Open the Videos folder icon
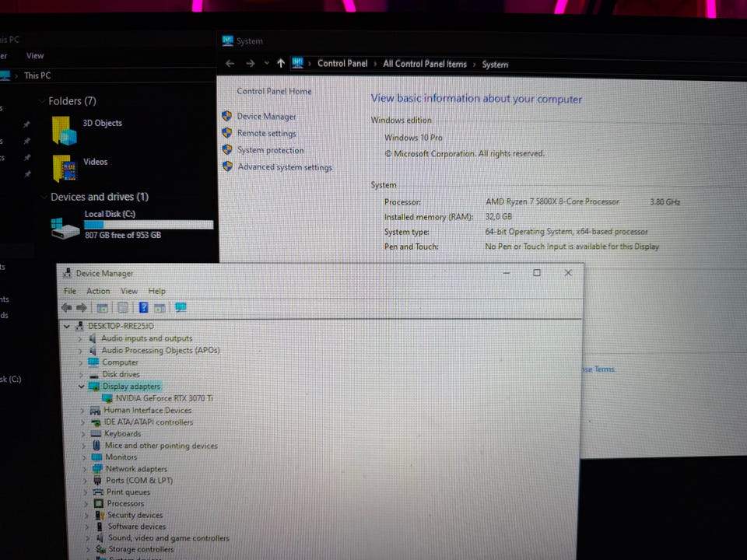This screenshot has width=747, height=560. (x=65, y=168)
